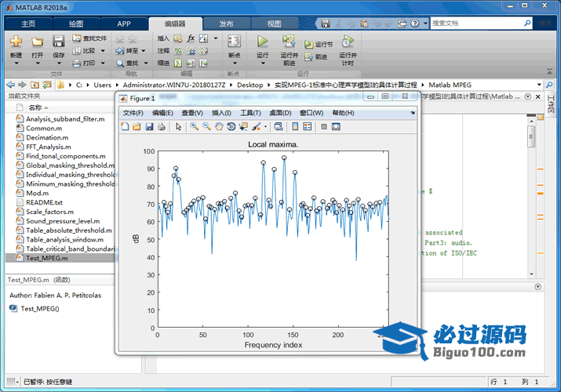Select the Data Cursor tool

(x=244, y=126)
